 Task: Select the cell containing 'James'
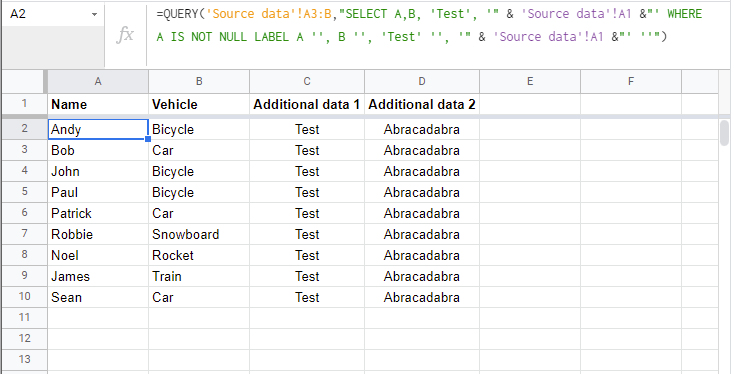pyautogui.click(x=98, y=276)
